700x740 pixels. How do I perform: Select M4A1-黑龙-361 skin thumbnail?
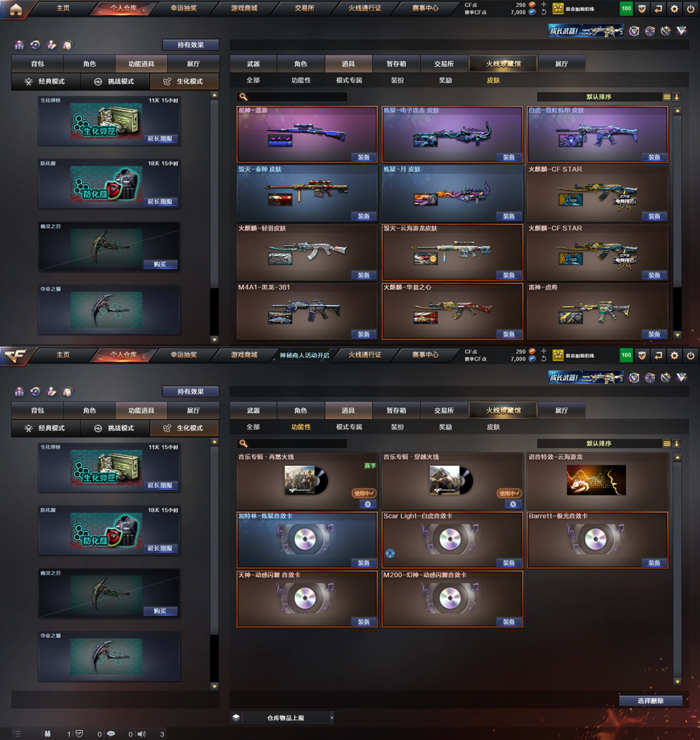pos(305,310)
